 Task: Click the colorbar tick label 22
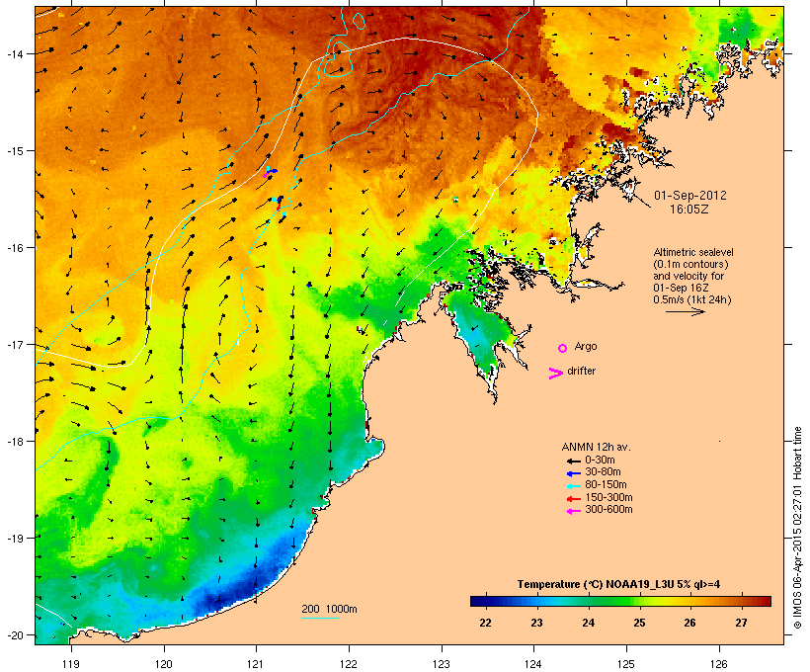(x=486, y=623)
